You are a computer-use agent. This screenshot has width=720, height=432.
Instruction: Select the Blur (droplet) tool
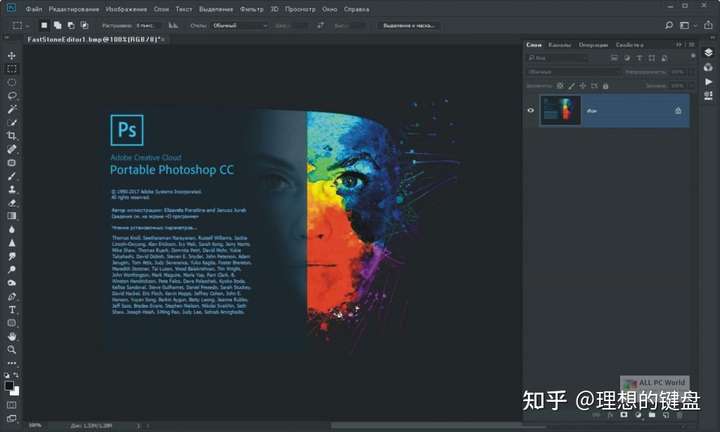(x=12, y=229)
